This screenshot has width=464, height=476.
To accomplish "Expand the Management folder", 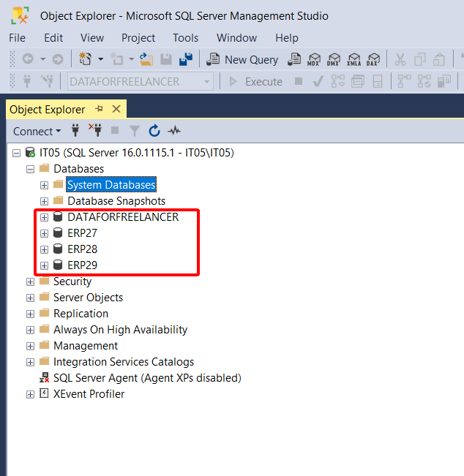I will pos(31,347).
